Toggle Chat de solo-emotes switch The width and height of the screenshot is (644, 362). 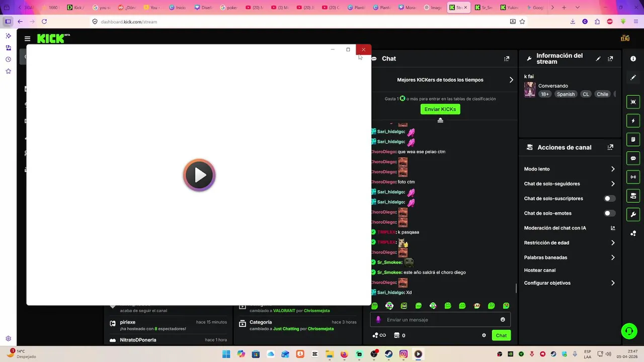coord(610,213)
